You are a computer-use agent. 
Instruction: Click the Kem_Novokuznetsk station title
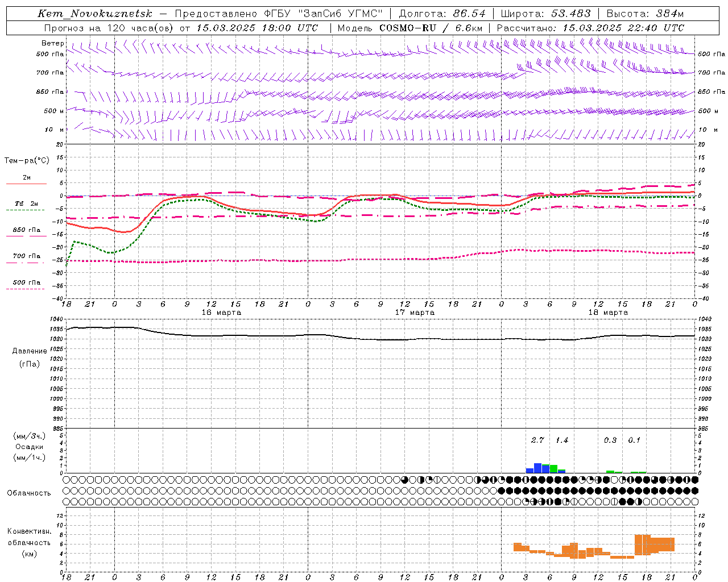[x=95, y=14]
